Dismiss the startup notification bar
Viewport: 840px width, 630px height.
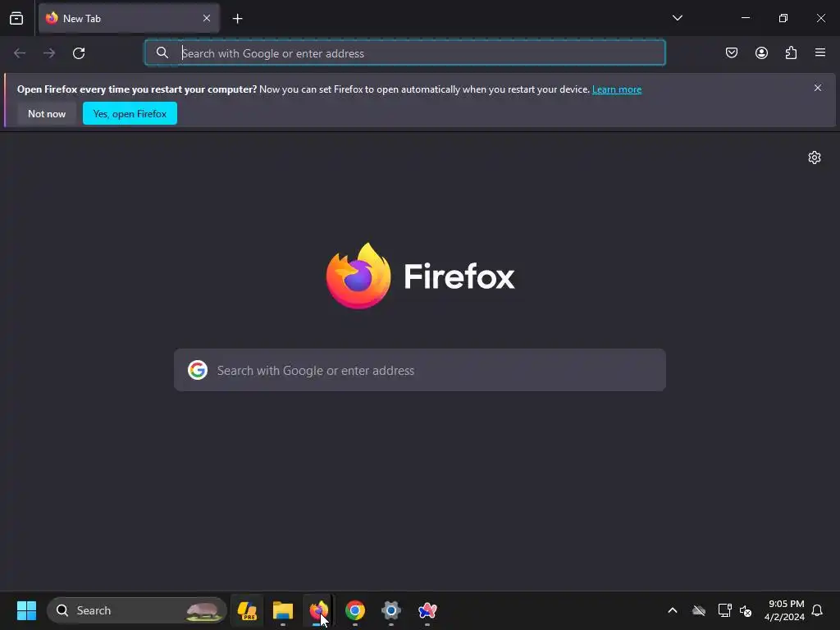point(818,88)
